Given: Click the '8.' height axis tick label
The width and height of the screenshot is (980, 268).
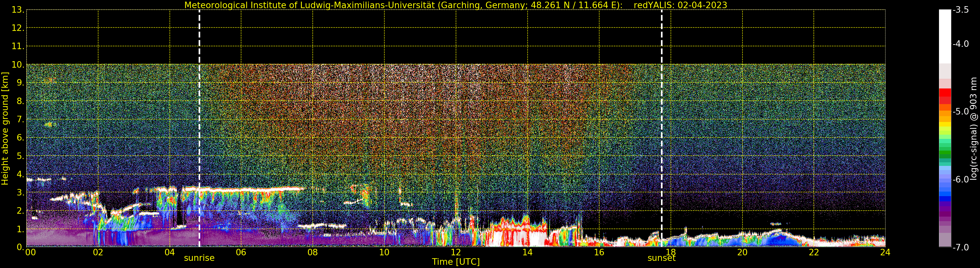Looking at the screenshot, I should (x=20, y=101).
